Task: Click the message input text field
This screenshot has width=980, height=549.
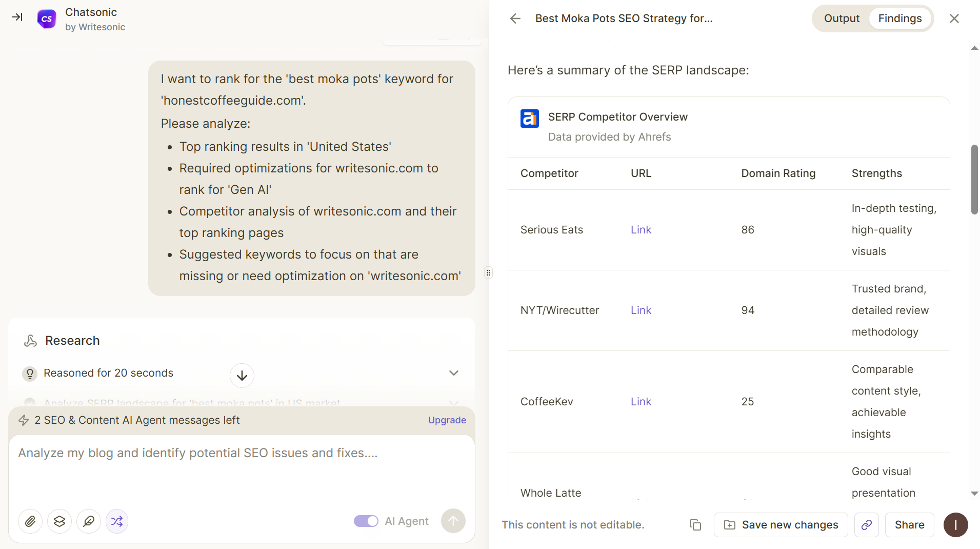Action: point(241,467)
